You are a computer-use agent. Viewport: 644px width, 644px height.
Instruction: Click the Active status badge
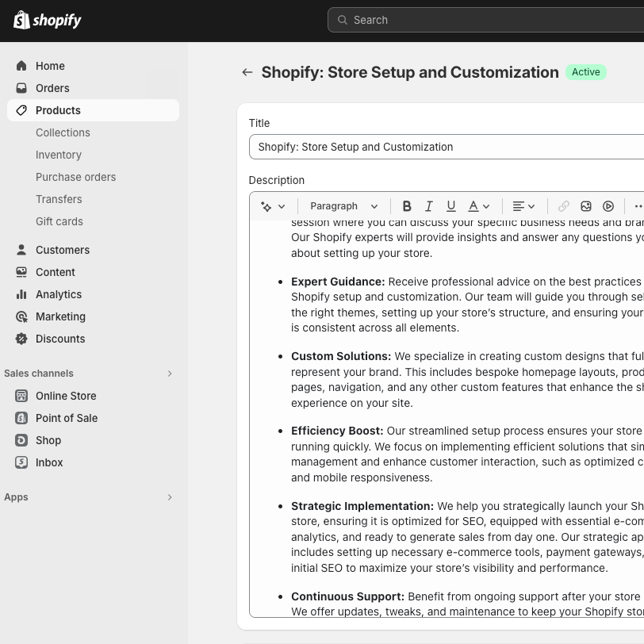585,72
